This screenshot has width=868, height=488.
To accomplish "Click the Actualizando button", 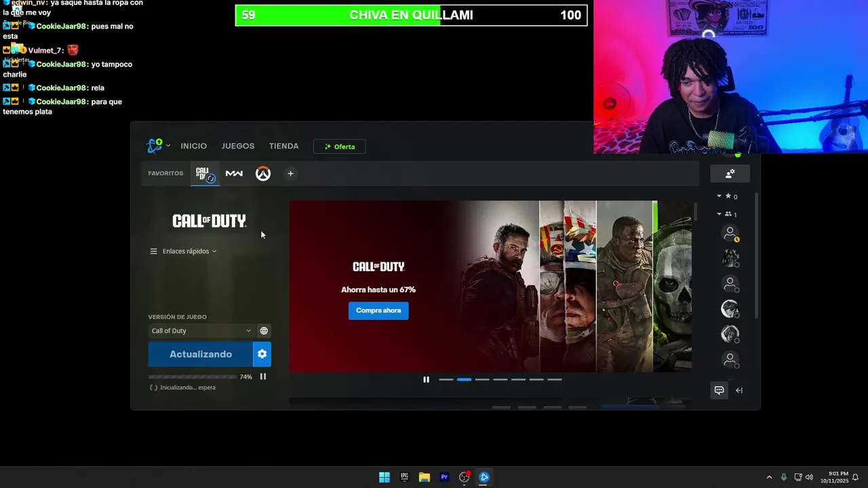I will [x=201, y=354].
